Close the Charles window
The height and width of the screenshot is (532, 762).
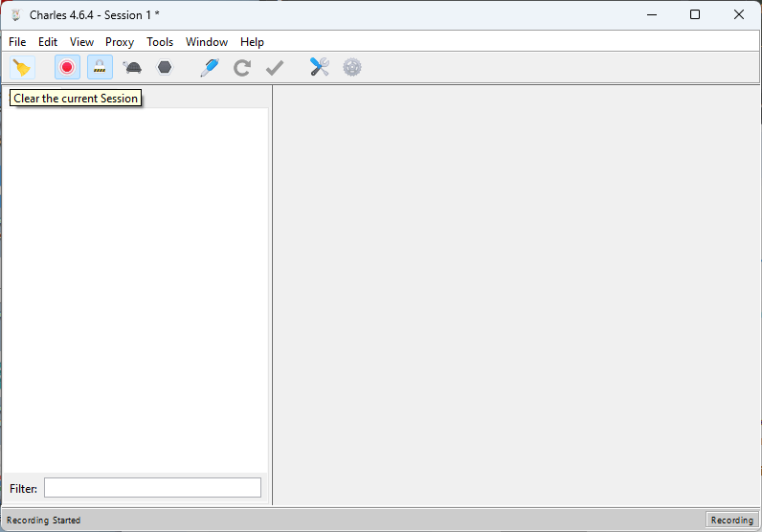click(739, 14)
